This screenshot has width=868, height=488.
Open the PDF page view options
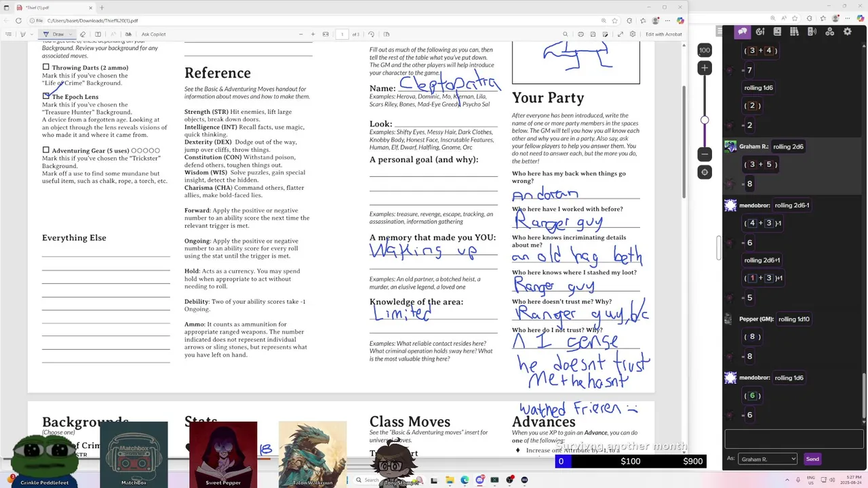point(387,34)
